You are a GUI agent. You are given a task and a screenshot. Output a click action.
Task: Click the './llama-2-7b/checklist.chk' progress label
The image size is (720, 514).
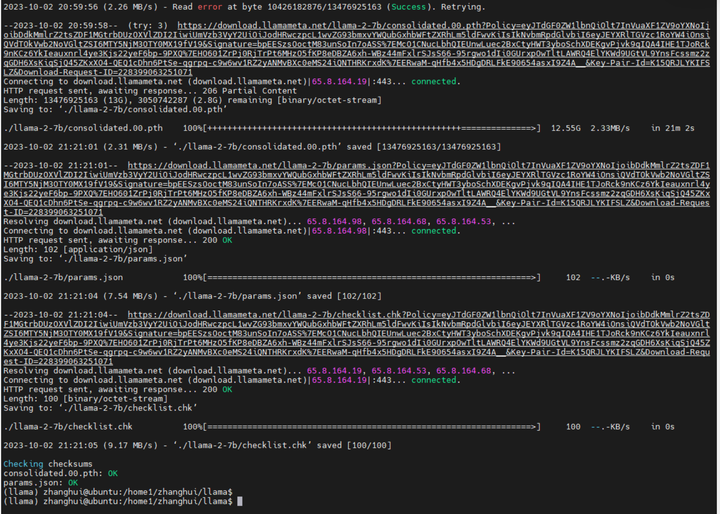(68, 427)
